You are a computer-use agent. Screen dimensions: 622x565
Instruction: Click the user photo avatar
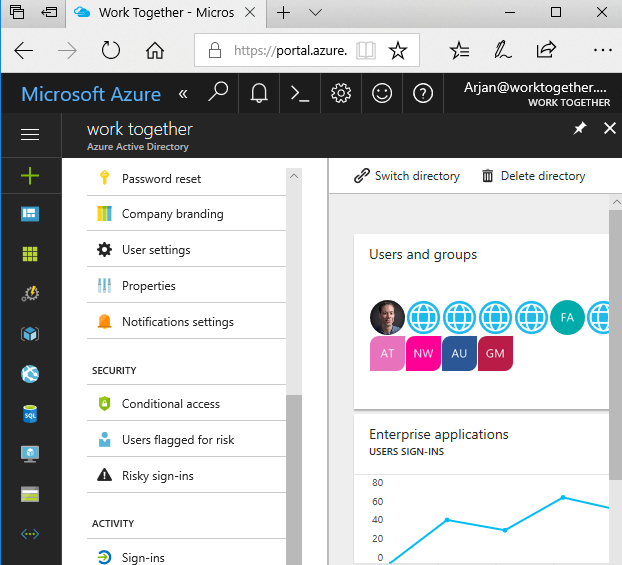(387, 317)
